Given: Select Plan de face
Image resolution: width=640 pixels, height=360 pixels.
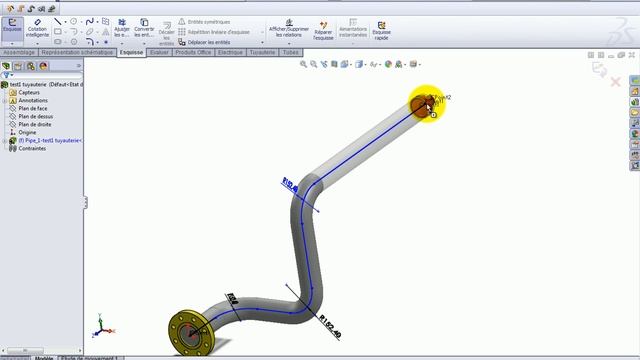Looking at the screenshot, I should click(33, 109).
